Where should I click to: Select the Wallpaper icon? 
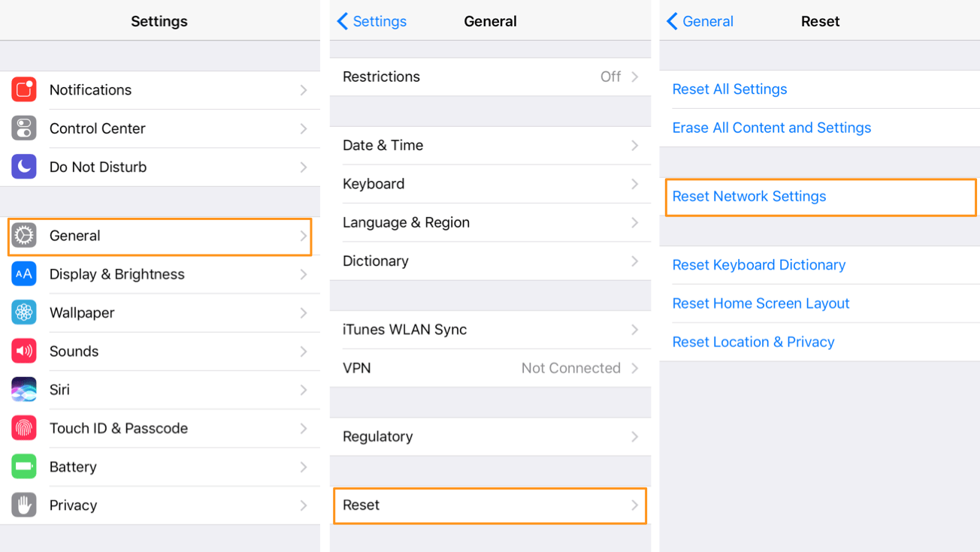(23, 312)
